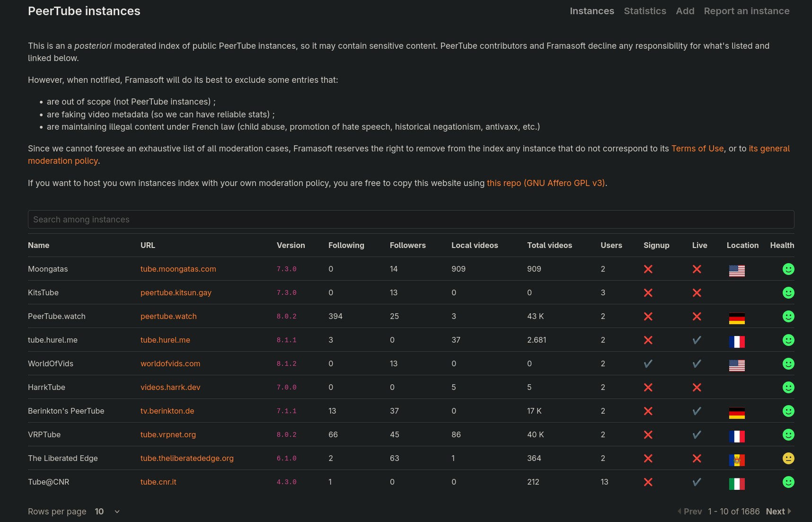The image size is (812, 522).
Task: Click the red signup cross for KitsTube
Action: (x=648, y=292)
